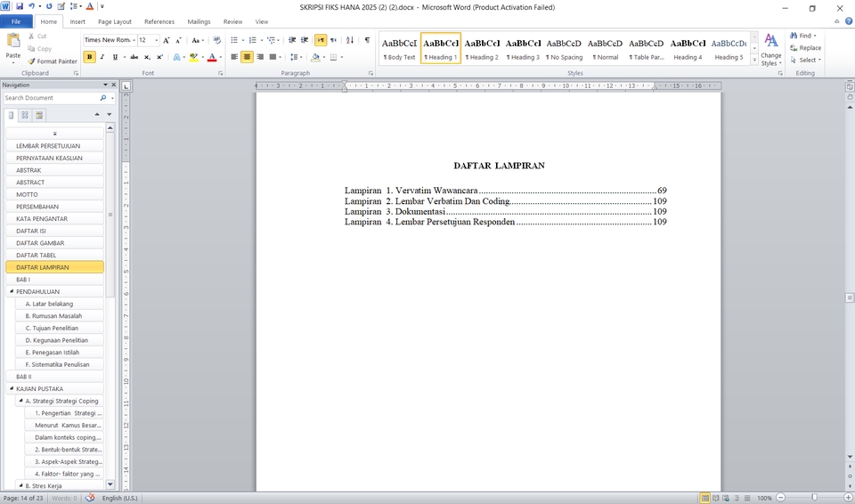
Task: Browse pages view in Navigation pane
Action: (x=25, y=115)
